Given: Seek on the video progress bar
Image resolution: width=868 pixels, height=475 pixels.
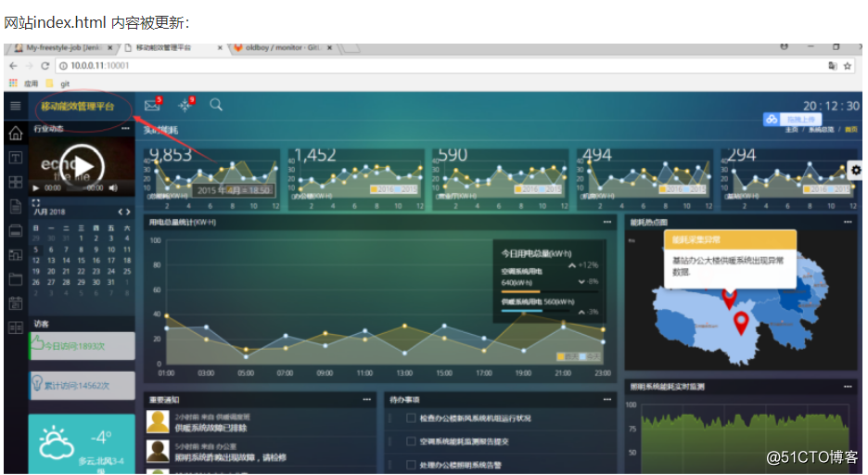Looking at the screenshot, I should 76,188.
